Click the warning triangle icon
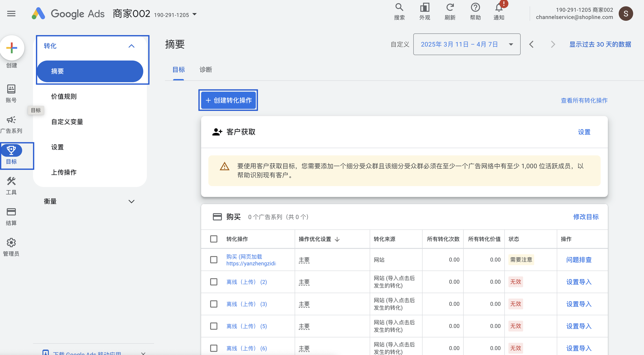The height and width of the screenshot is (355, 644). pyautogui.click(x=224, y=166)
